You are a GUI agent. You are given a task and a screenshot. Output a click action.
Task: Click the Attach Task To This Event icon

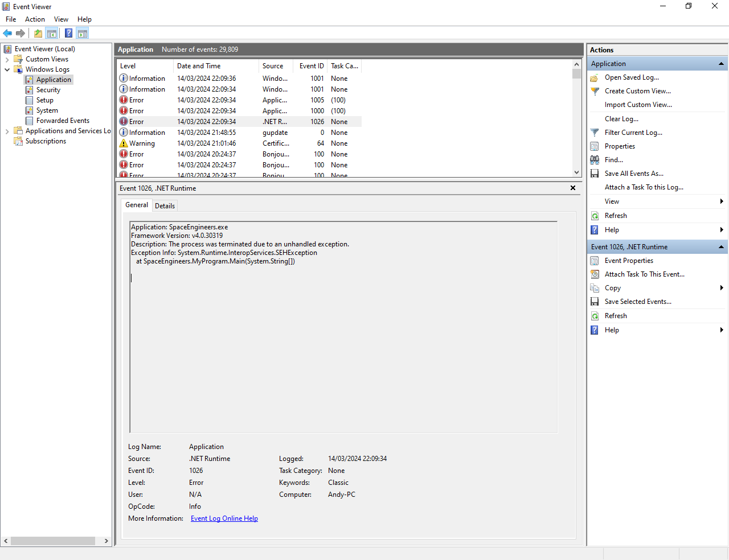pos(595,274)
